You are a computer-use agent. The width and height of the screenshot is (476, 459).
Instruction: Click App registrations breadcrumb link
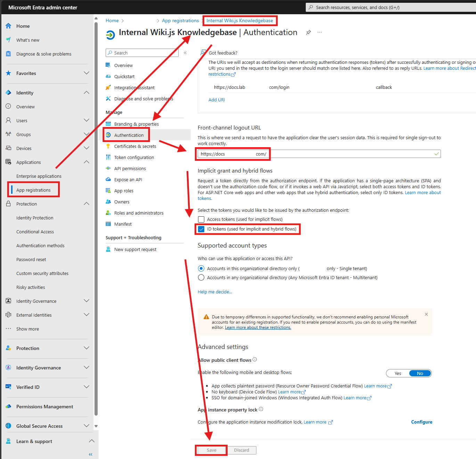point(180,20)
